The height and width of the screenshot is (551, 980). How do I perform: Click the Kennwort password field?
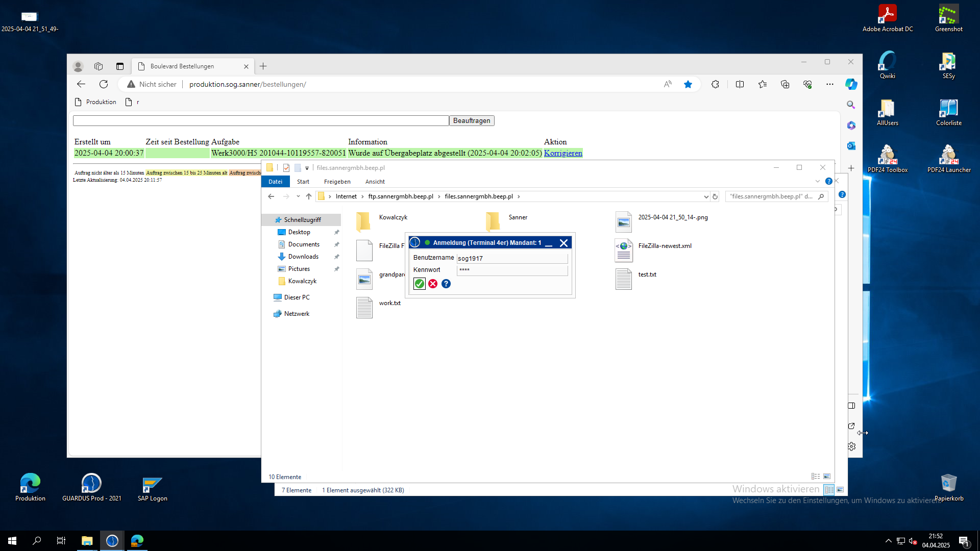point(512,270)
